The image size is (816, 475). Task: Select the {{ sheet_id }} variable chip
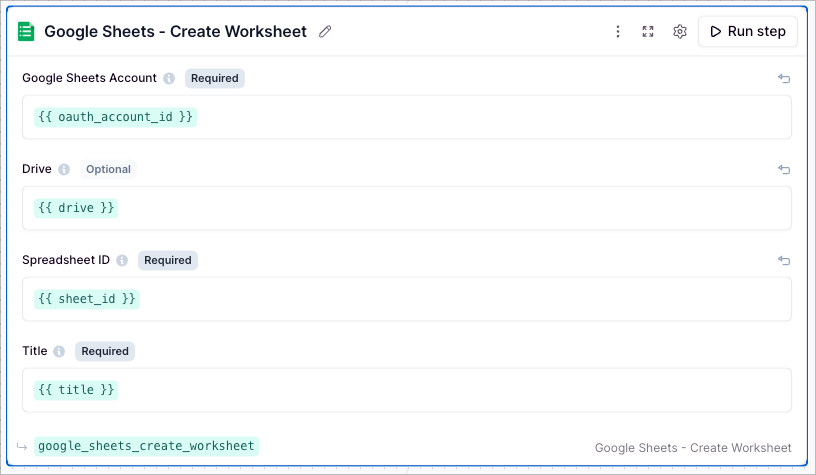click(87, 299)
